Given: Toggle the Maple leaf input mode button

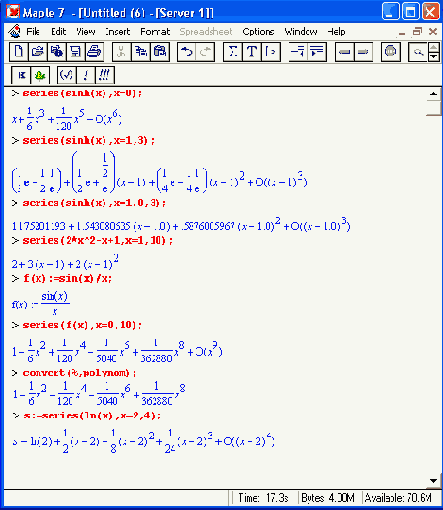Looking at the screenshot, I should click(40, 75).
